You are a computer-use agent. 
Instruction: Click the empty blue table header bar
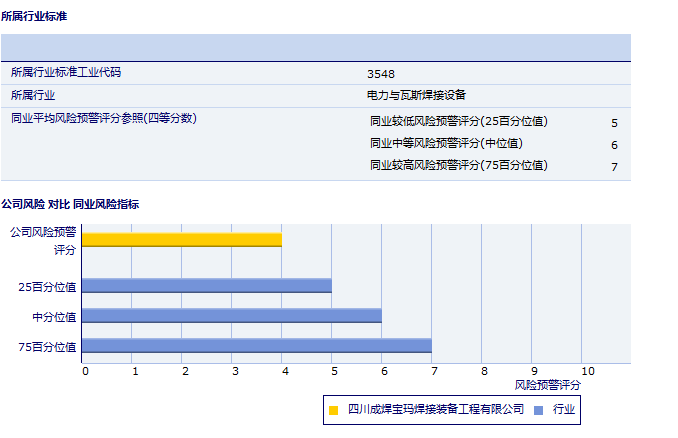[315, 47]
